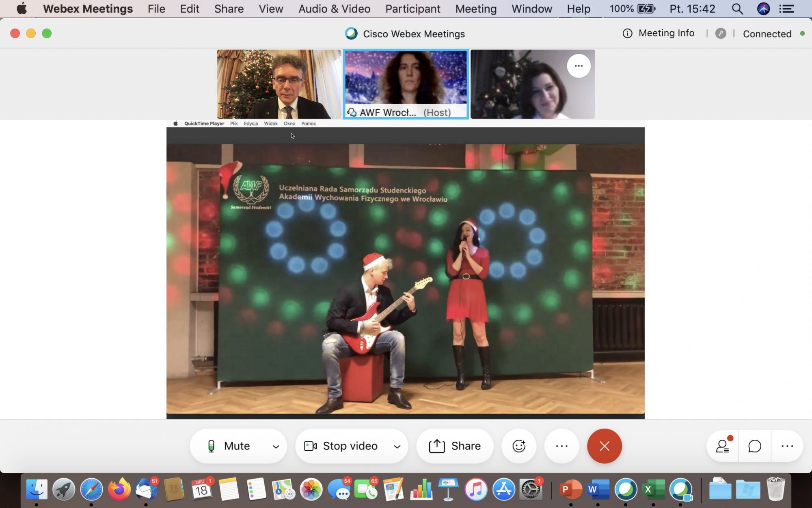Open Excel in the Dock
812x508 pixels.
pyautogui.click(x=653, y=489)
